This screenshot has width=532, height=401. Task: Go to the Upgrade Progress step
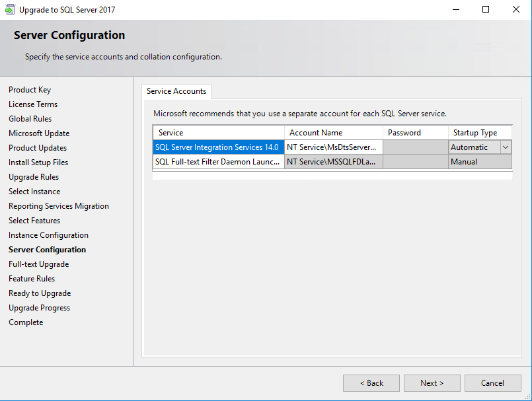[40, 308]
